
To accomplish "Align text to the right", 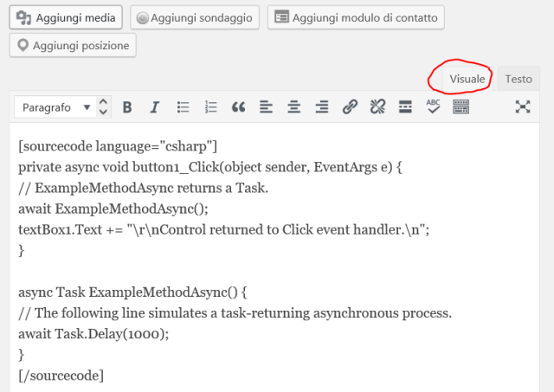I will (322, 107).
